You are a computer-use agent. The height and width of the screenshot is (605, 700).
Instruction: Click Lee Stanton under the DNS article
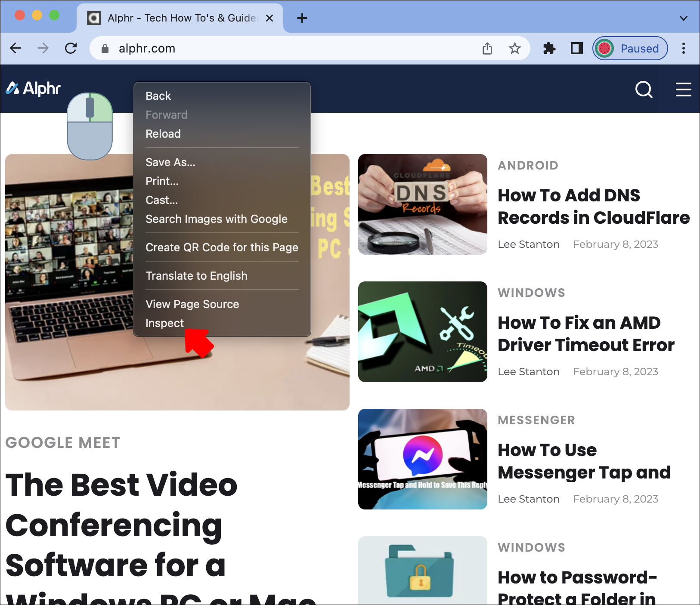[529, 244]
